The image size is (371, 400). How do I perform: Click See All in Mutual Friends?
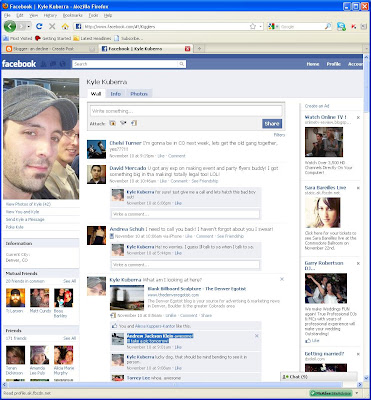click(70, 281)
